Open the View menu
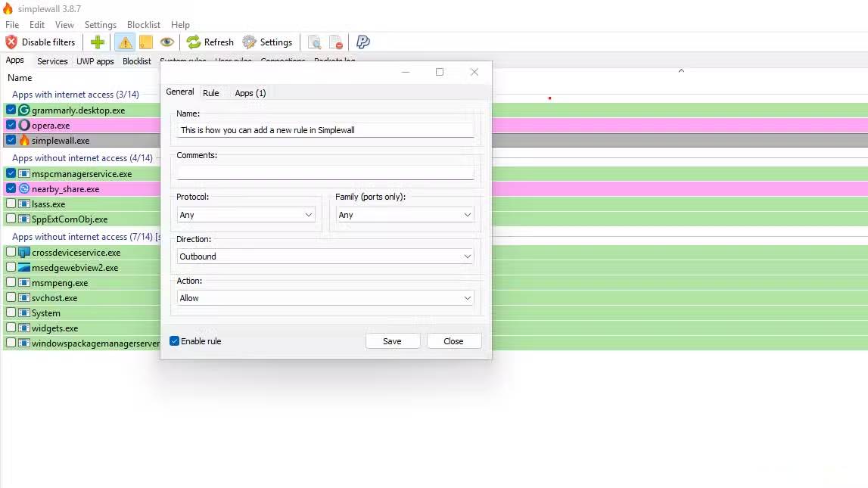The height and width of the screenshot is (488, 868). 64,25
